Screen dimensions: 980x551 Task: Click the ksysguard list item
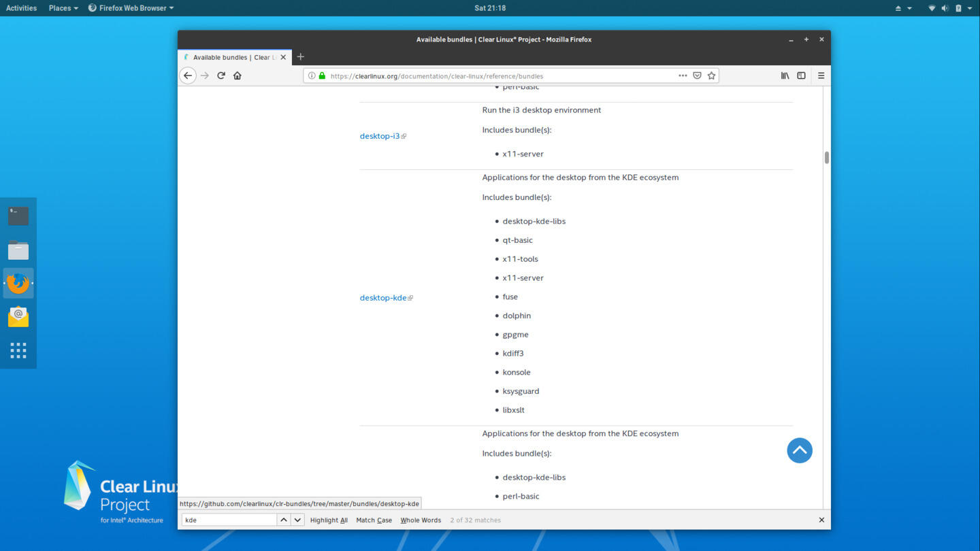pos(521,391)
